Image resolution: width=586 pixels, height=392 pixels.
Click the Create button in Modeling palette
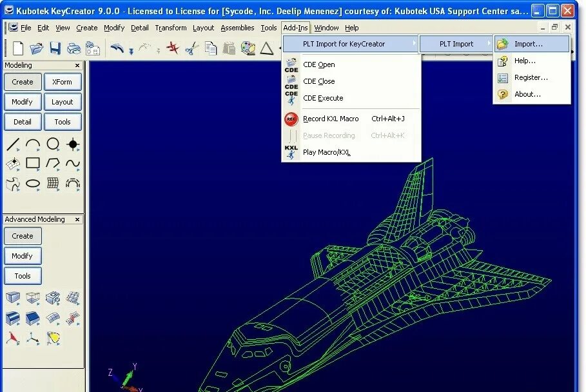[23, 82]
